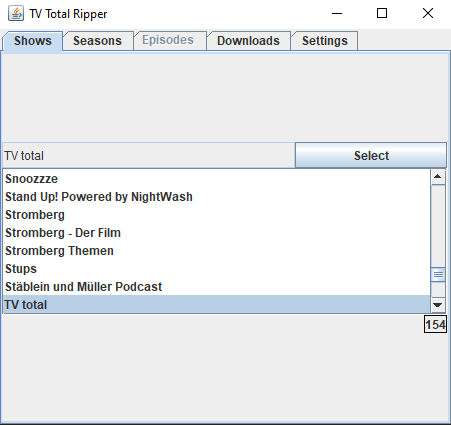
Task: Select the Shows tab
Action: pyautogui.click(x=33, y=41)
